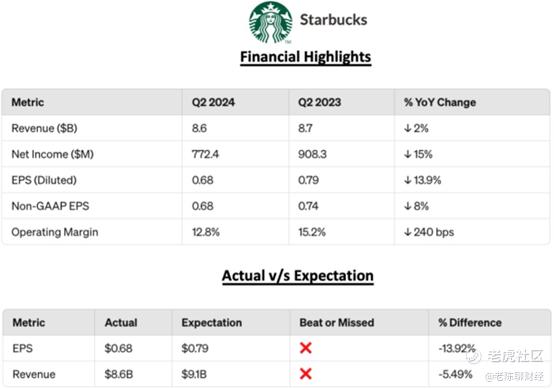
Task: Click the Beat or Missed column header
Action: coord(337,323)
